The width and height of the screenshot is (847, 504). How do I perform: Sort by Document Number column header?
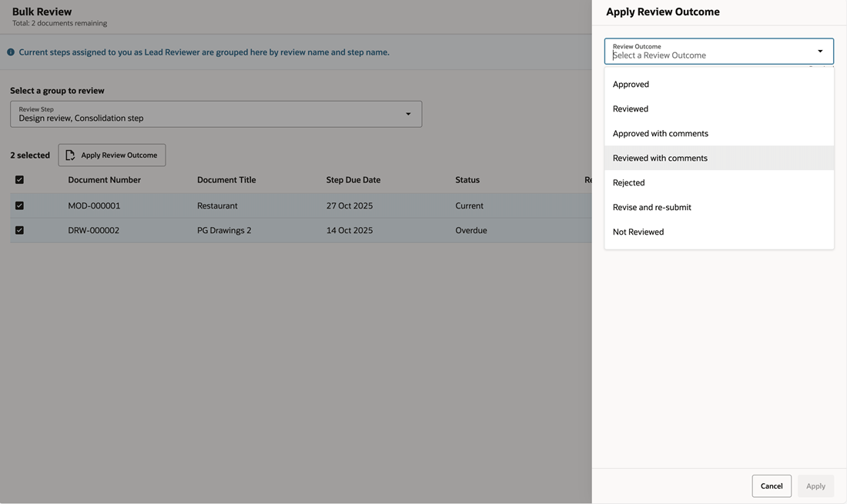click(104, 180)
